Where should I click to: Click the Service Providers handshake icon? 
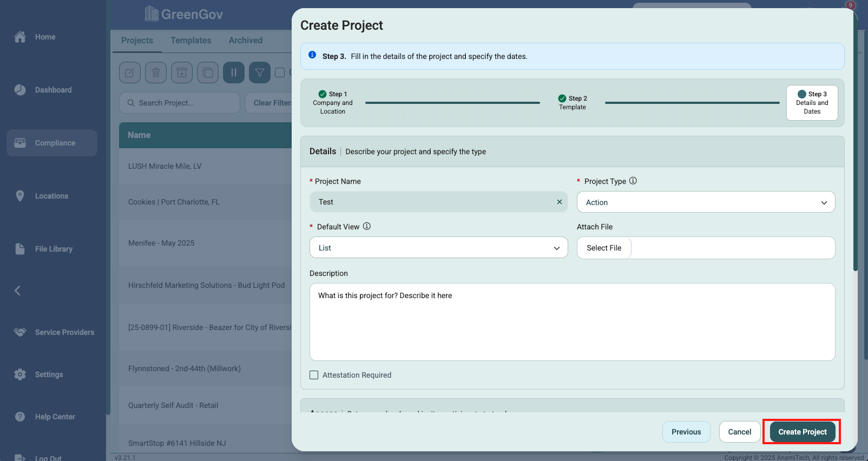point(20,332)
